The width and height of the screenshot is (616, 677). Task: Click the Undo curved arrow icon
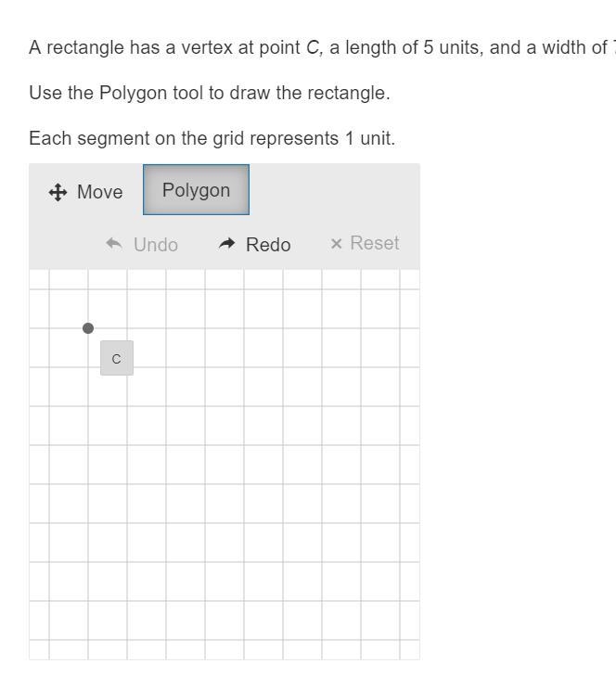coord(114,244)
